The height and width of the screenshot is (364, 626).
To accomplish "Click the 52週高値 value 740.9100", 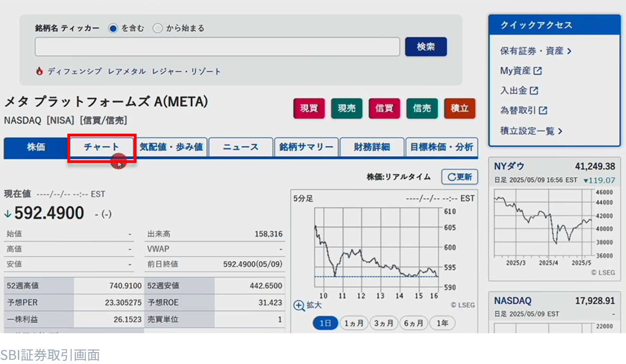I will tap(125, 286).
